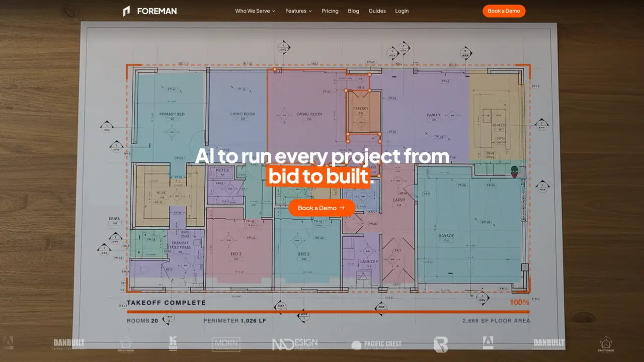Click the Pacific Crest logo

tap(376, 344)
